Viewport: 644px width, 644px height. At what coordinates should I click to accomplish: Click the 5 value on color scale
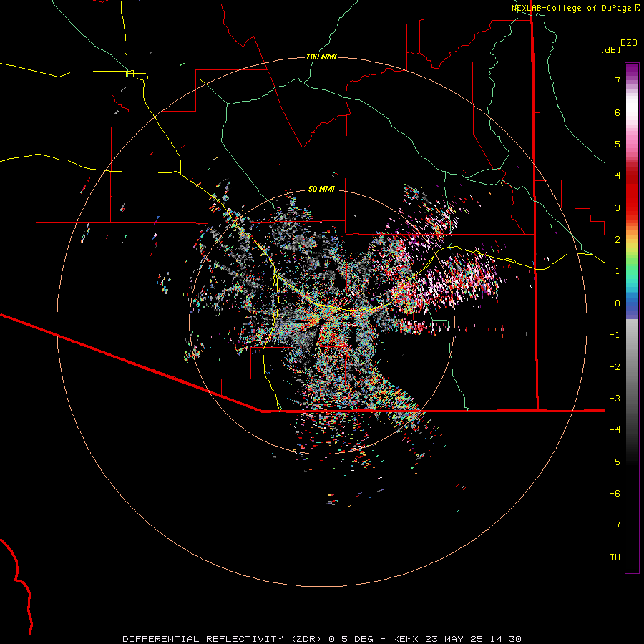pyautogui.click(x=618, y=144)
